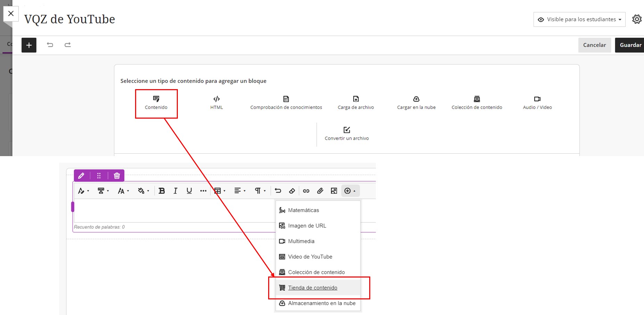Redo the last document action in the top bar
The image size is (644, 315).
point(68,45)
